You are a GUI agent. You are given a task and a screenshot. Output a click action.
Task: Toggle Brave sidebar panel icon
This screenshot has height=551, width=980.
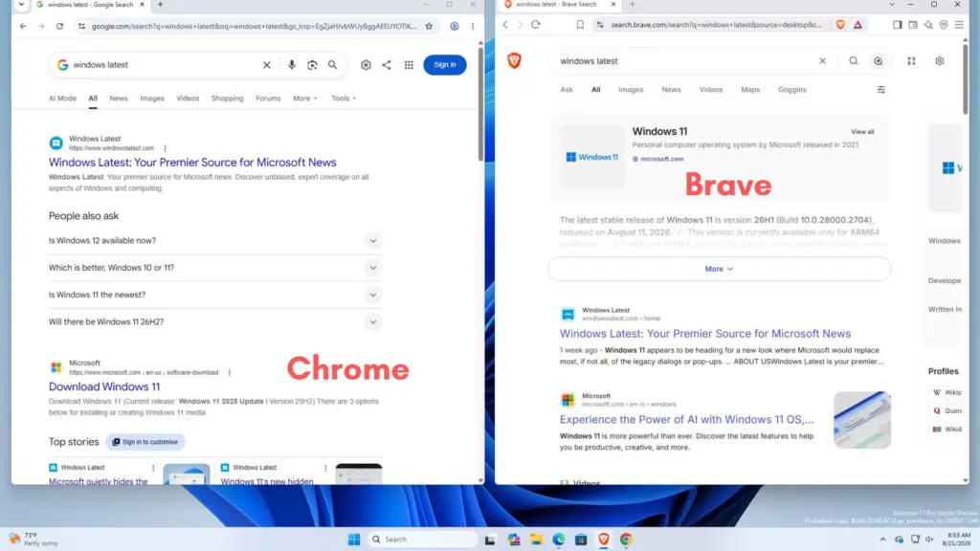point(897,25)
